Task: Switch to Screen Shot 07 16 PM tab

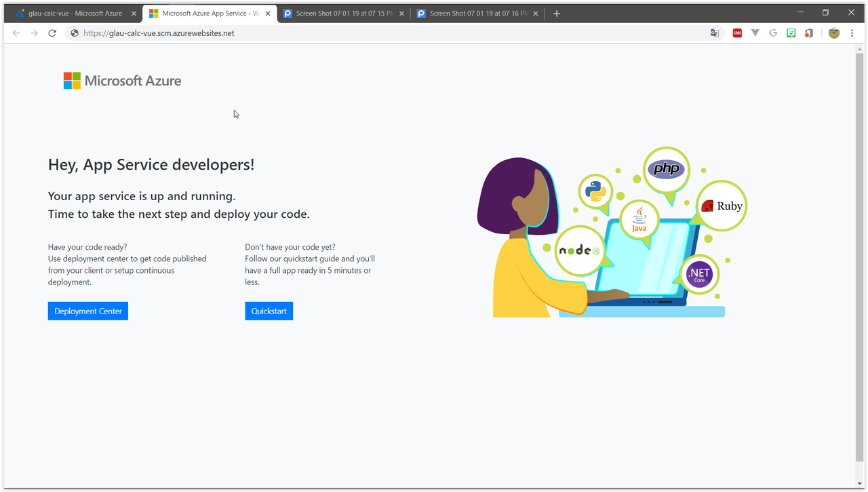Action: (477, 14)
